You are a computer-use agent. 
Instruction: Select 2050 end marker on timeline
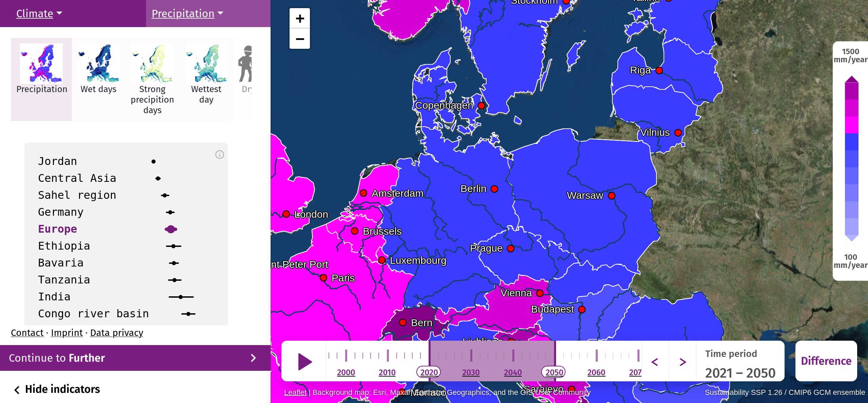click(x=554, y=372)
